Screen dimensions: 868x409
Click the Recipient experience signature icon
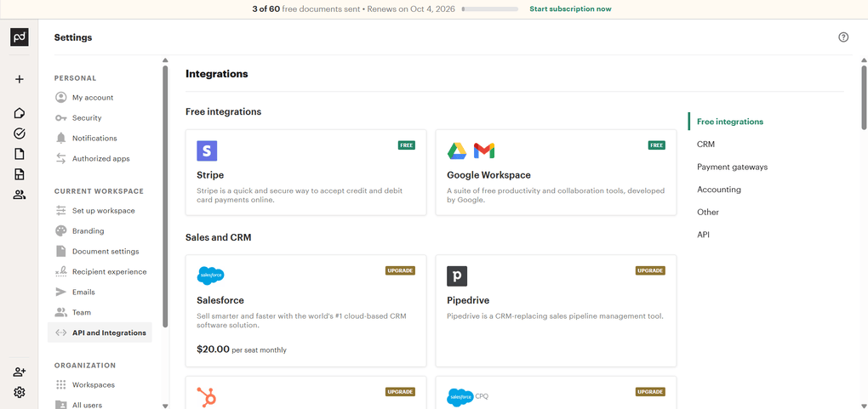click(61, 272)
